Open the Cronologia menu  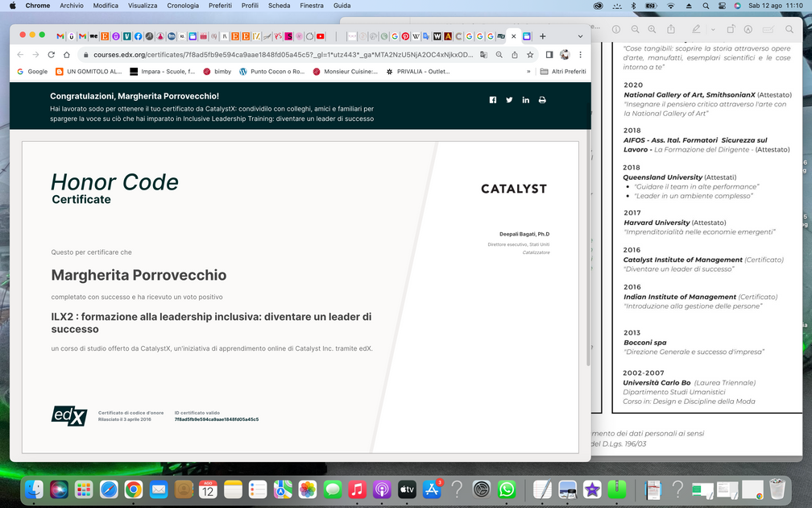click(183, 6)
